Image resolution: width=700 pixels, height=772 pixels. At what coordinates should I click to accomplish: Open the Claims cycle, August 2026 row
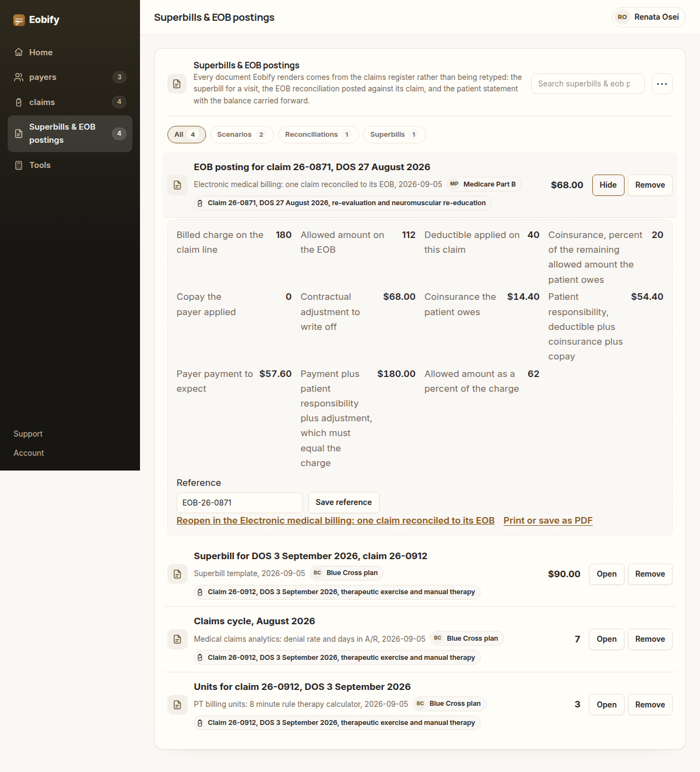point(606,639)
